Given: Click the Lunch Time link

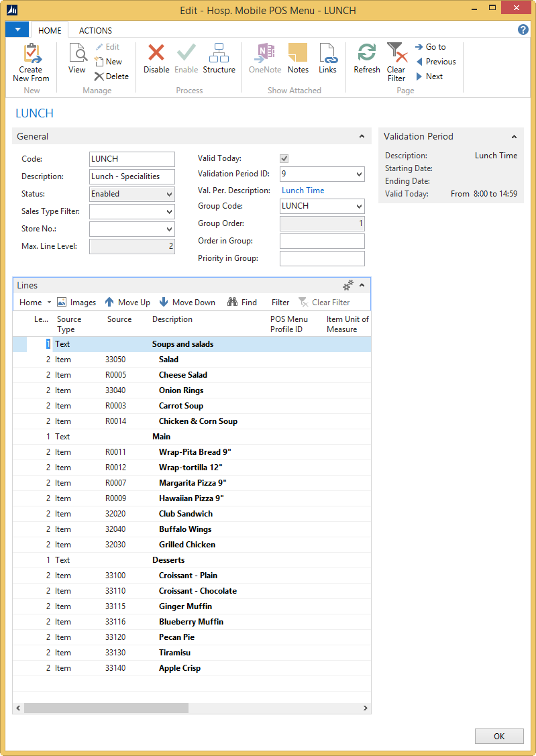Looking at the screenshot, I should pos(303,191).
